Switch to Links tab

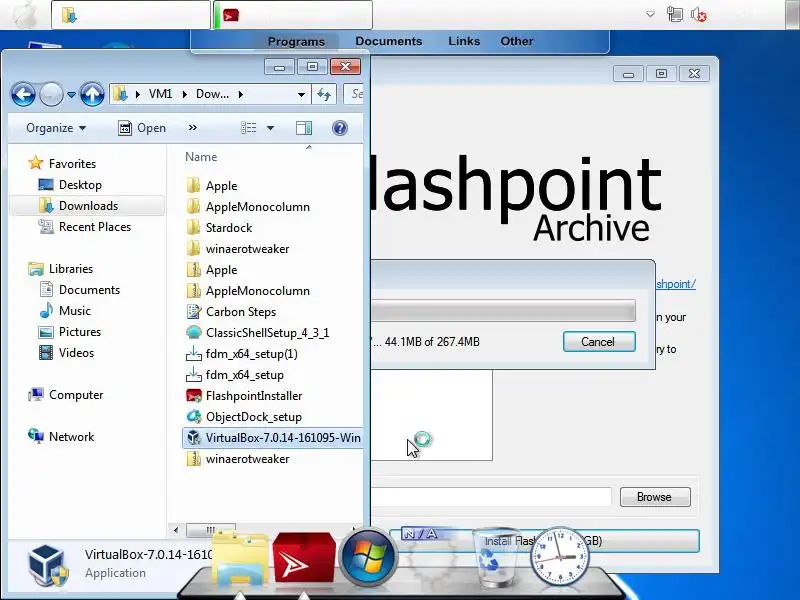[x=464, y=41]
